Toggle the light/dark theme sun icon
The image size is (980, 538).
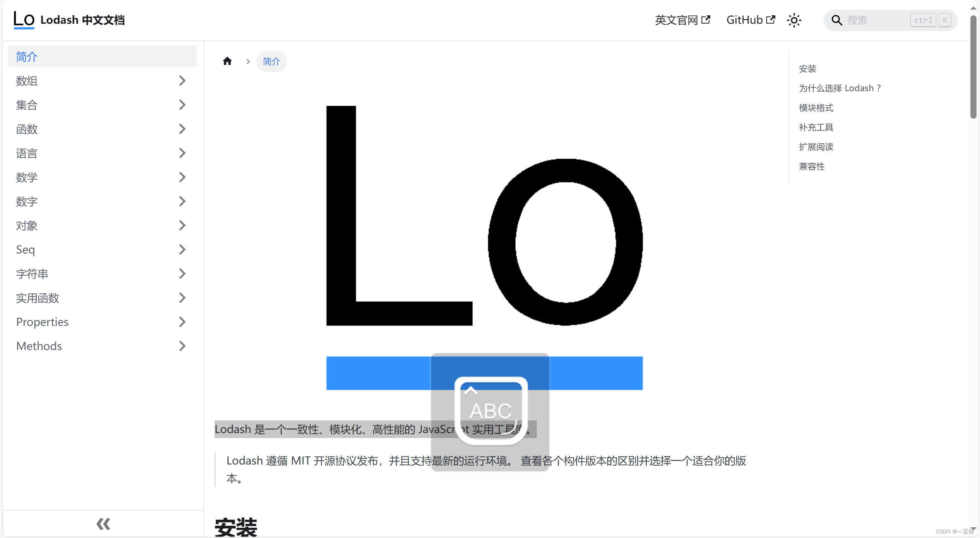[x=794, y=20]
